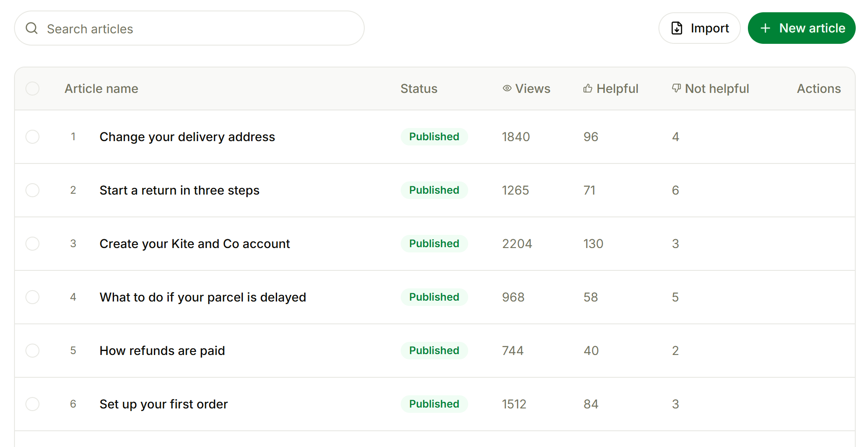Open the How refunds are paid article

click(x=162, y=351)
